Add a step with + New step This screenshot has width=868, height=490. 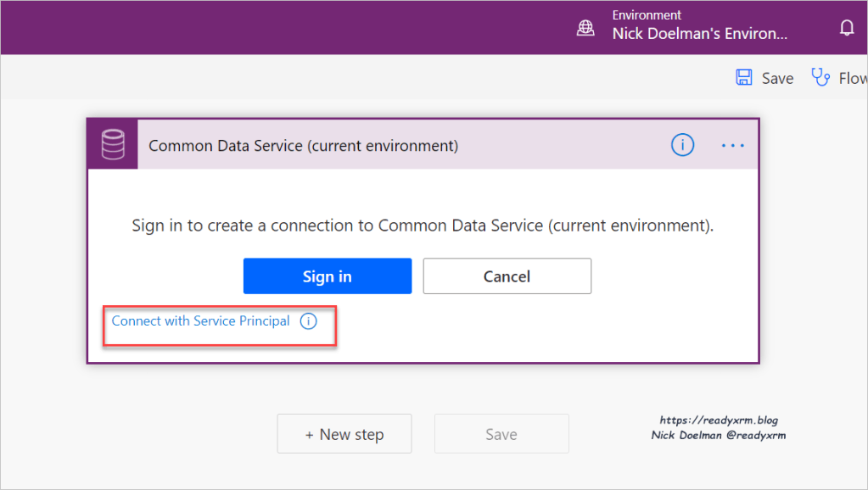coord(344,434)
